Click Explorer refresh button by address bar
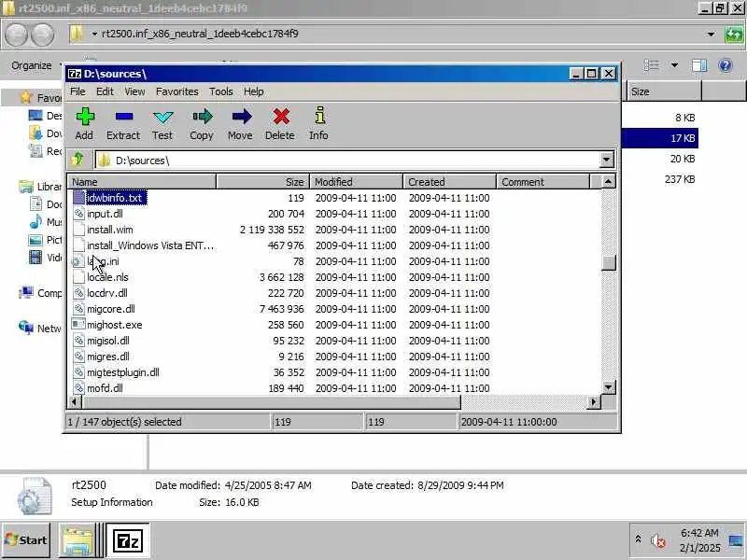 click(734, 35)
